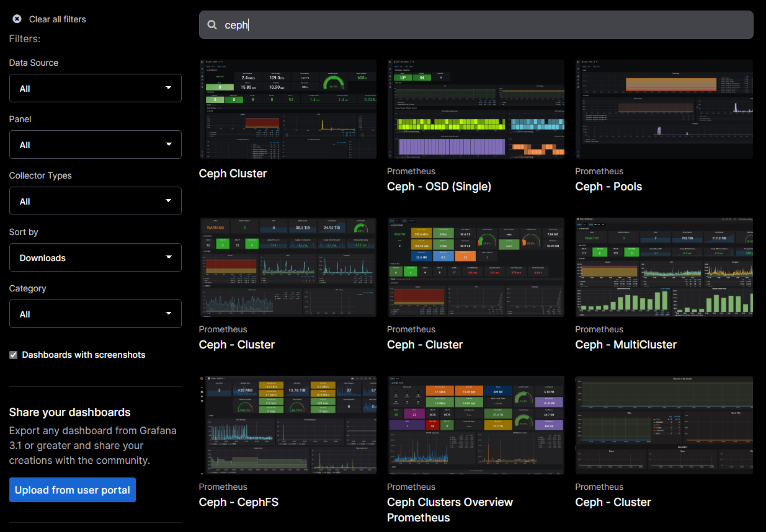Select the Ceph - Pools screenshot thumbnail

(x=664, y=109)
